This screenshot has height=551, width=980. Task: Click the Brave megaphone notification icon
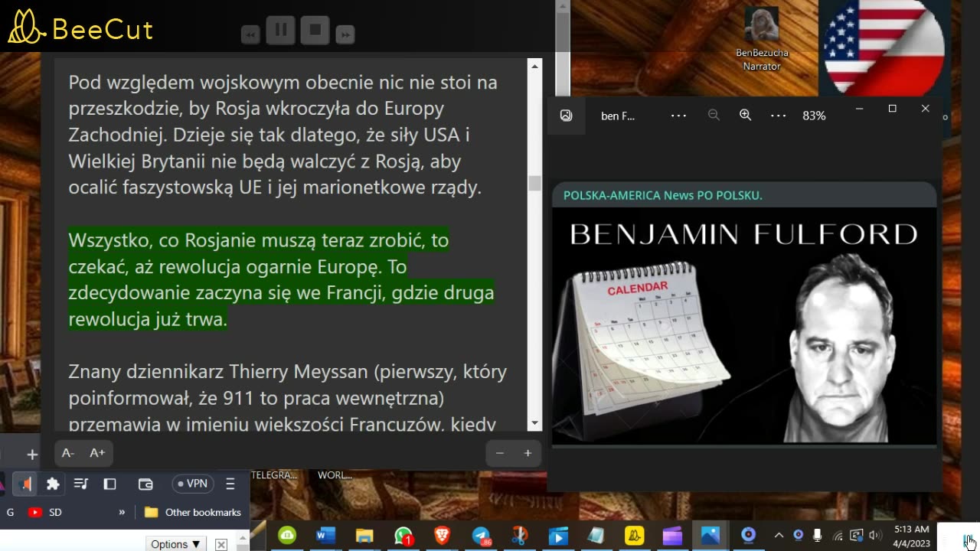(26, 484)
